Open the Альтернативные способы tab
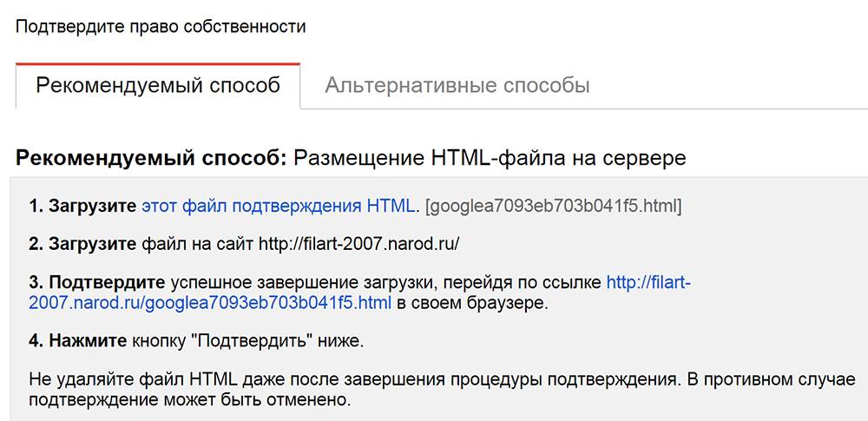The image size is (868, 421). click(457, 86)
